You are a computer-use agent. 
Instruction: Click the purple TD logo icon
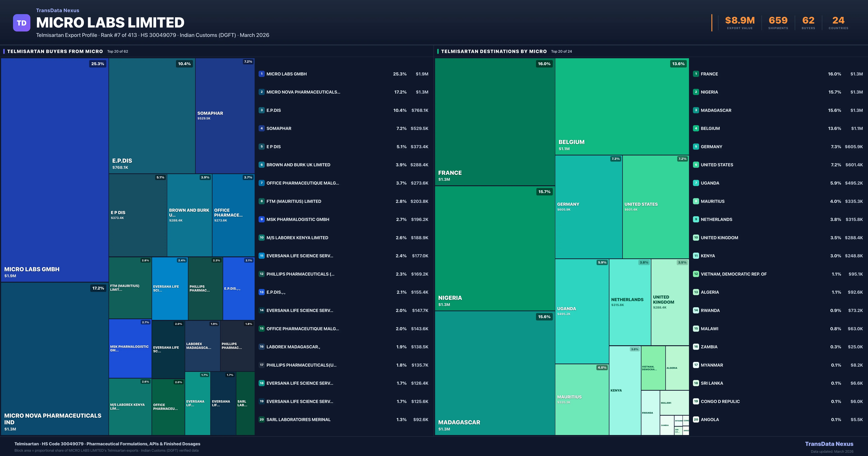[22, 23]
